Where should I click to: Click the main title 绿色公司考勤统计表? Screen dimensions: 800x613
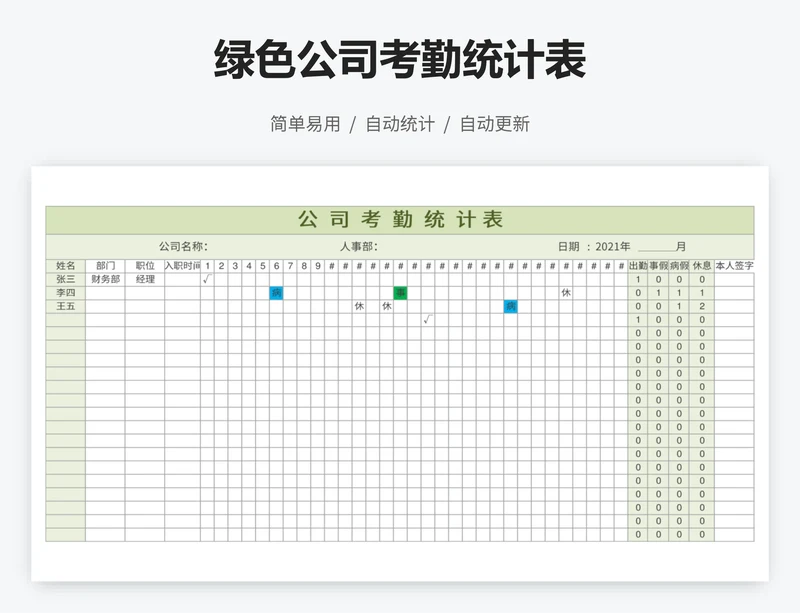[x=399, y=60]
